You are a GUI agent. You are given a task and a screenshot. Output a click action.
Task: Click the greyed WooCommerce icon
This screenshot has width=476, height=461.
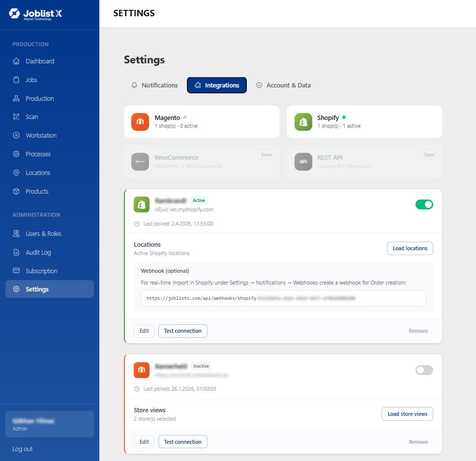140,162
